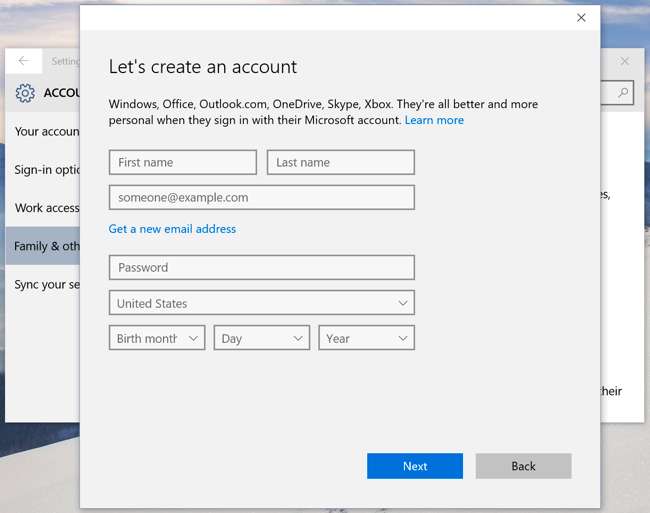Screen dimensions: 650x513
Task: Follow the Learn more link
Action: click(x=434, y=120)
